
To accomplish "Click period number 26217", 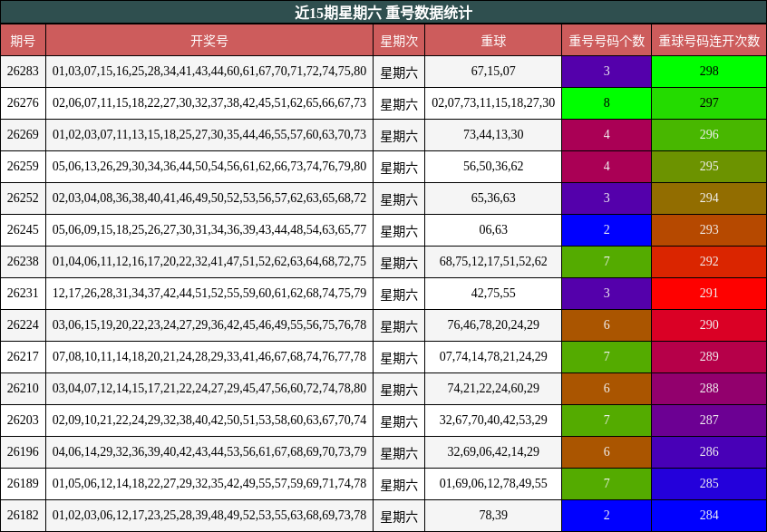I will pyautogui.click(x=23, y=357).
